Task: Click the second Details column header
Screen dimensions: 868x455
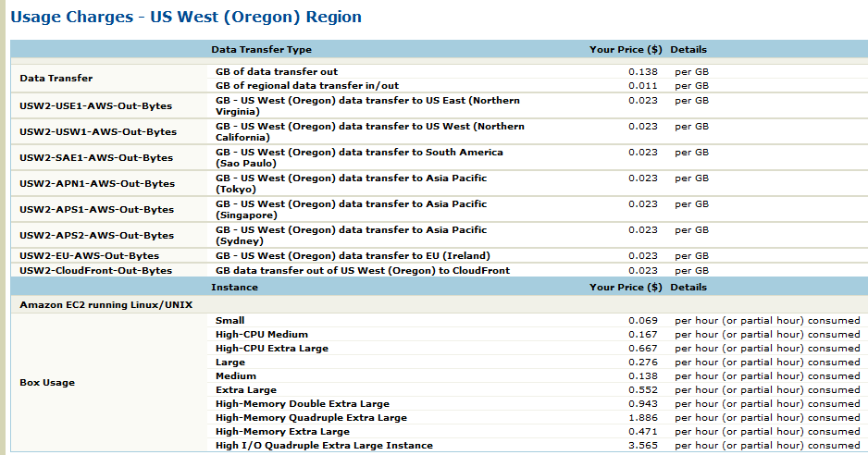Action: pyautogui.click(x=688, y=287)
